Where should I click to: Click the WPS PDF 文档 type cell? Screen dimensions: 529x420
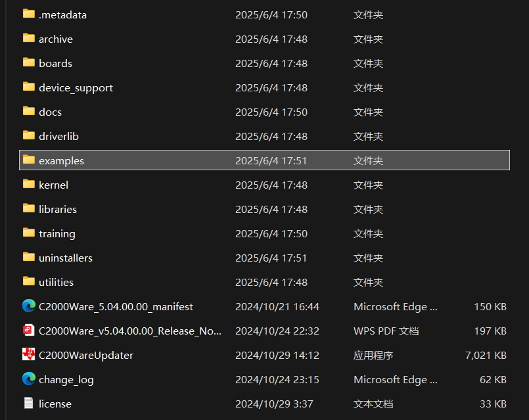[x=386, y=331]
